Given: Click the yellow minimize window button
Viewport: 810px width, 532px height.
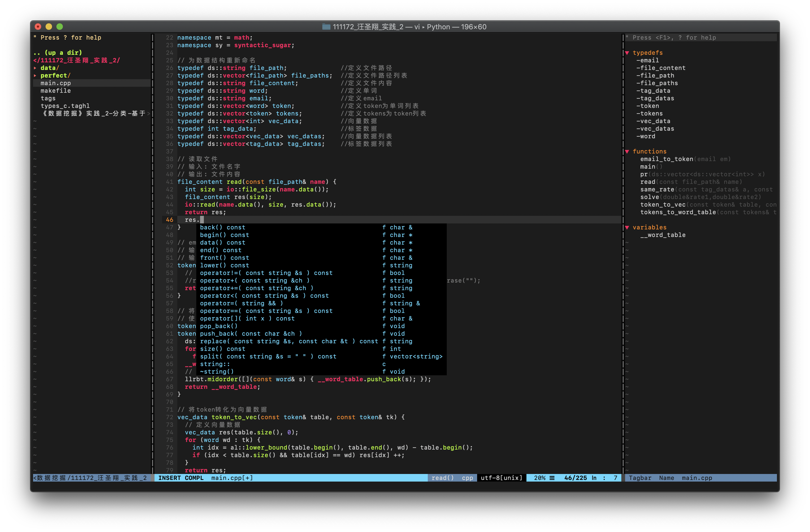Looking at the screenshot, I should point(49,27).
